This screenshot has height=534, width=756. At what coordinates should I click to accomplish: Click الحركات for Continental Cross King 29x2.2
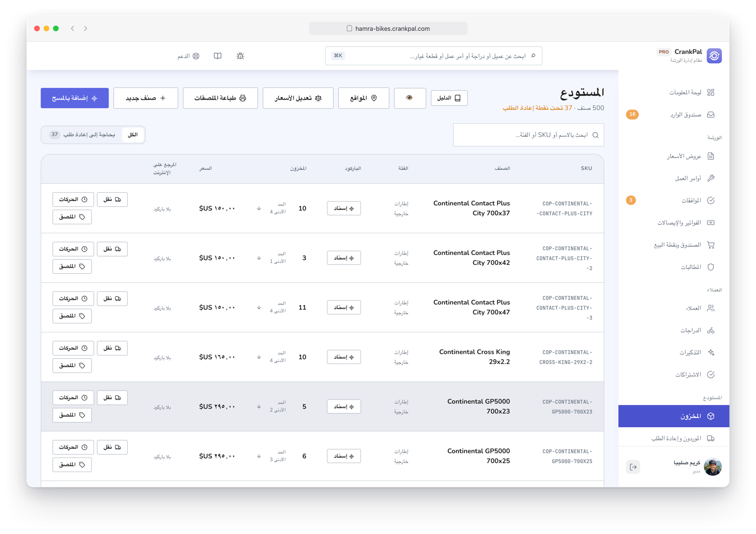[73, 348]
